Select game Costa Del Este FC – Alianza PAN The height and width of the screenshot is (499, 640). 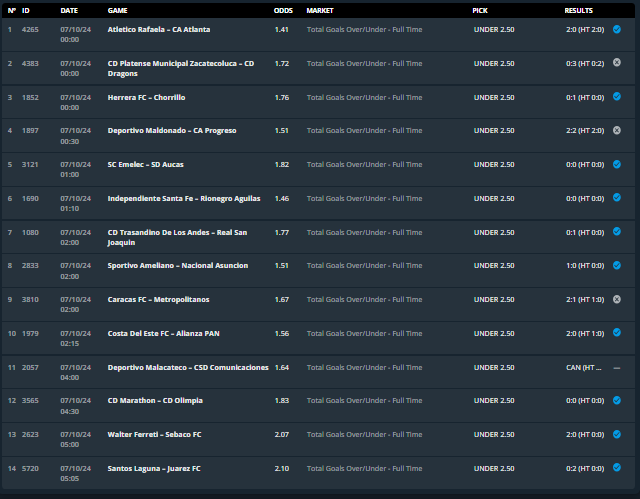(163, 333)
